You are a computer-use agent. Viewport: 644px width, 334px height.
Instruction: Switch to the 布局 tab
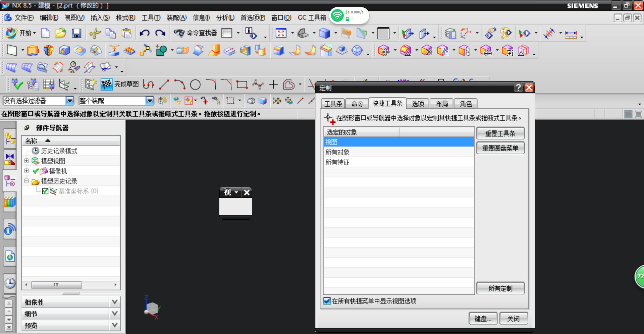click(442, 104)
